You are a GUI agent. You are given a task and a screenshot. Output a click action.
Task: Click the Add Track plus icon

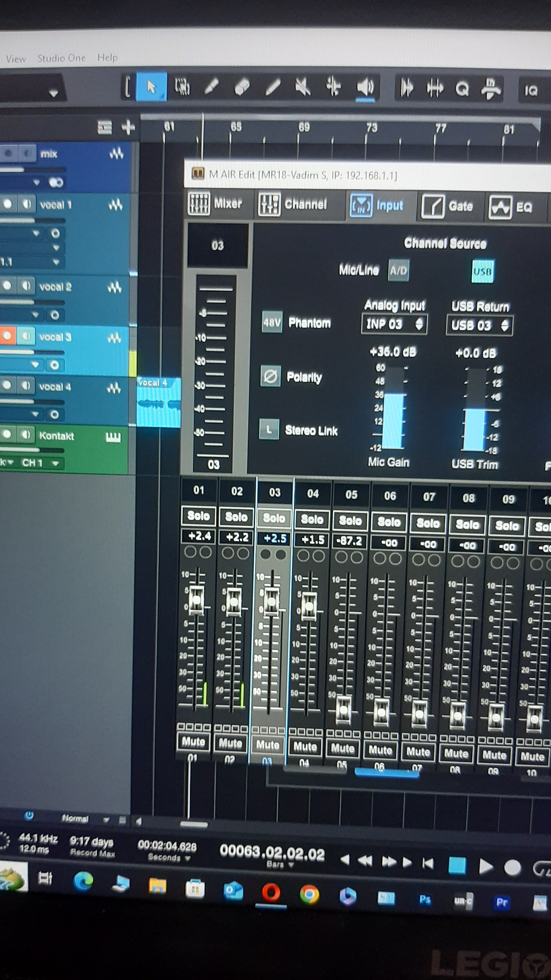(128, 127)
